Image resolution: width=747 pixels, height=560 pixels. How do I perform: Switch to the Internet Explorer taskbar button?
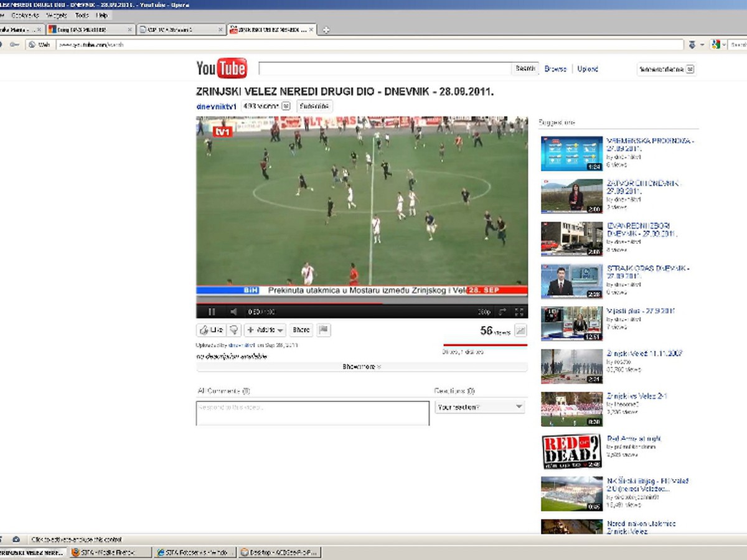point(195,552)
